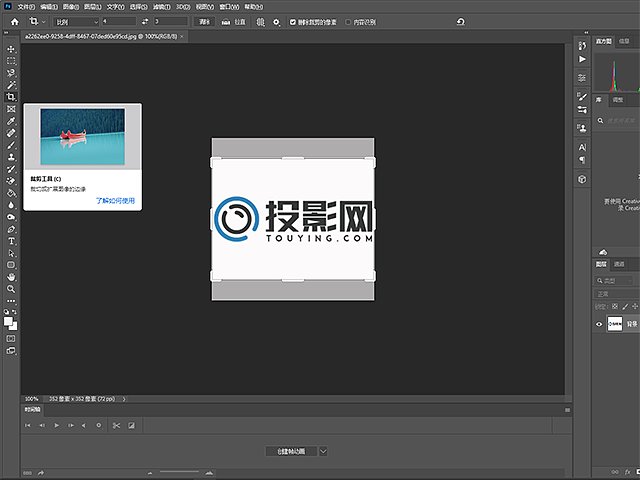Select the Move tool
Image resolution: width=640 pixels, height=480 pixels.
[11, 49]
